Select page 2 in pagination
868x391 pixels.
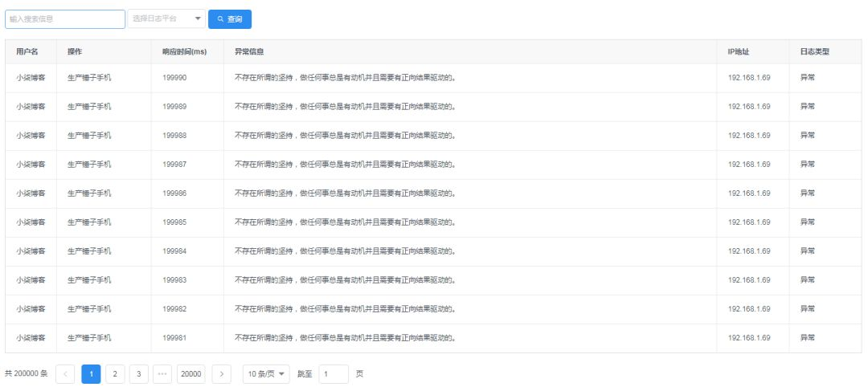115,374
